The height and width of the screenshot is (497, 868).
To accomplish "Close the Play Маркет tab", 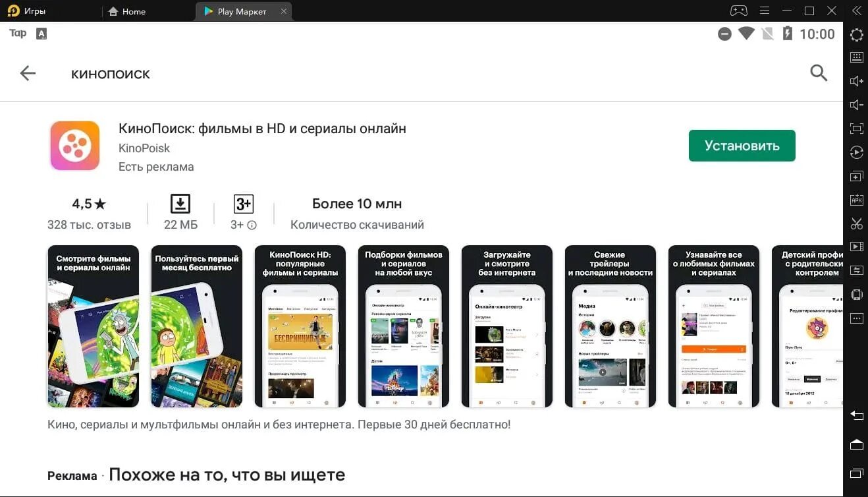I will coord(283,11).
